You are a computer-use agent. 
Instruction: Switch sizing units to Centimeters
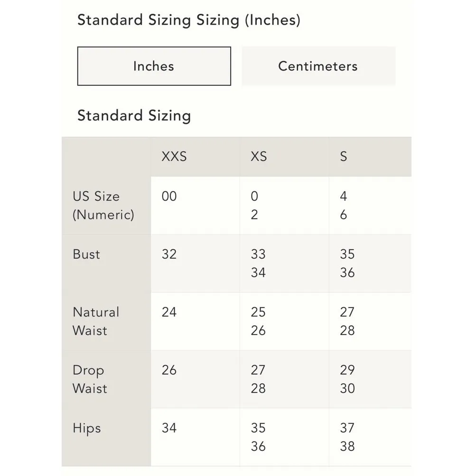318,66
